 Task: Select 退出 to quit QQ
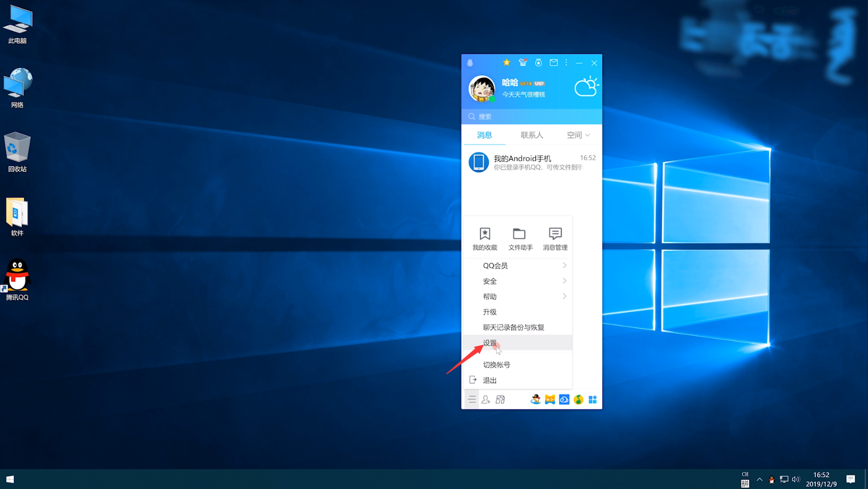click(518, 380)
